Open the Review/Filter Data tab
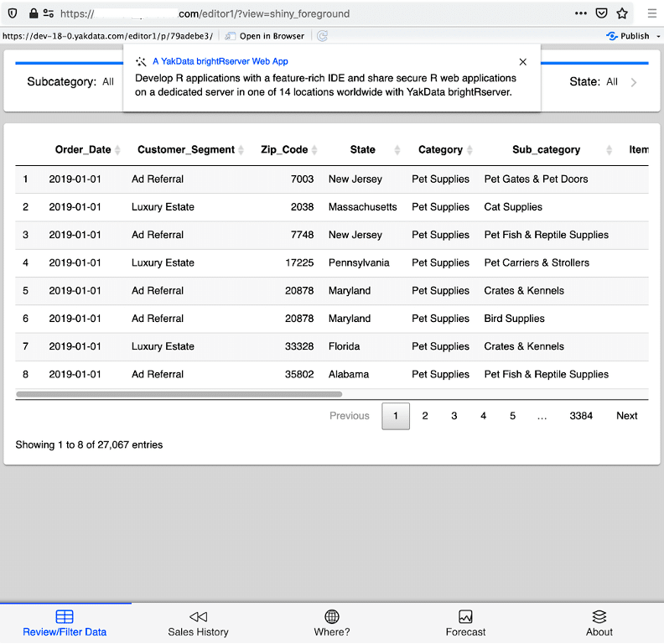Viewport: 664px width, 644px height. click(x=65, y=623)
